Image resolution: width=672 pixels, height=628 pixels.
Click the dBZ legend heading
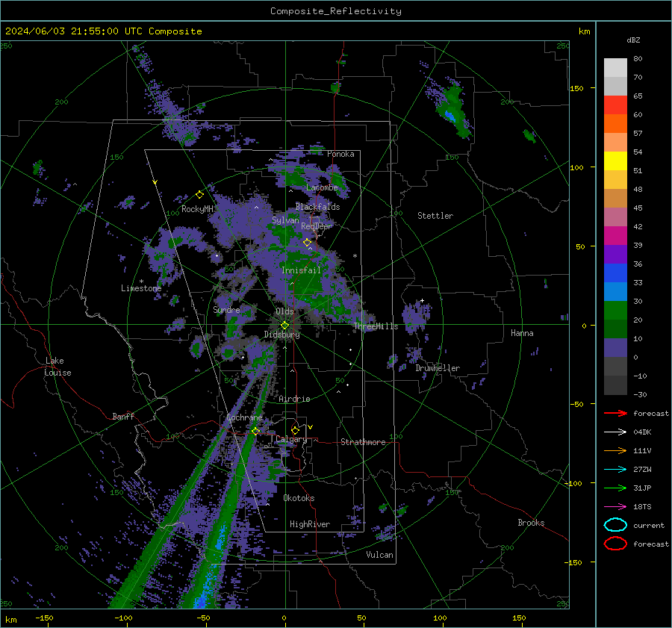633,40
